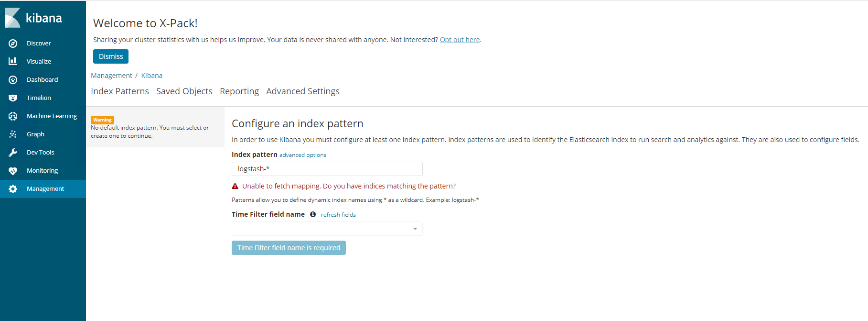Image resolution: width=868 pixels, height=321 pixels.
Task: Click the Kibana logo
Action: (x=33, y=18)
